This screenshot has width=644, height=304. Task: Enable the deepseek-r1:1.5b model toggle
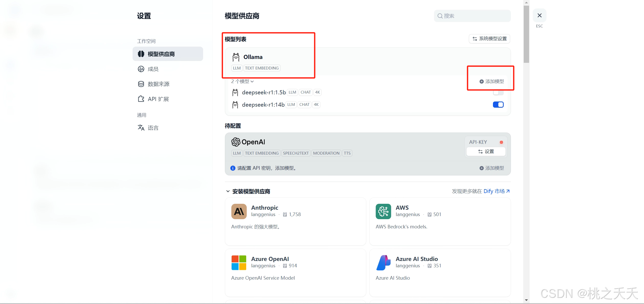pyautogui.click(x=498, y=93)
